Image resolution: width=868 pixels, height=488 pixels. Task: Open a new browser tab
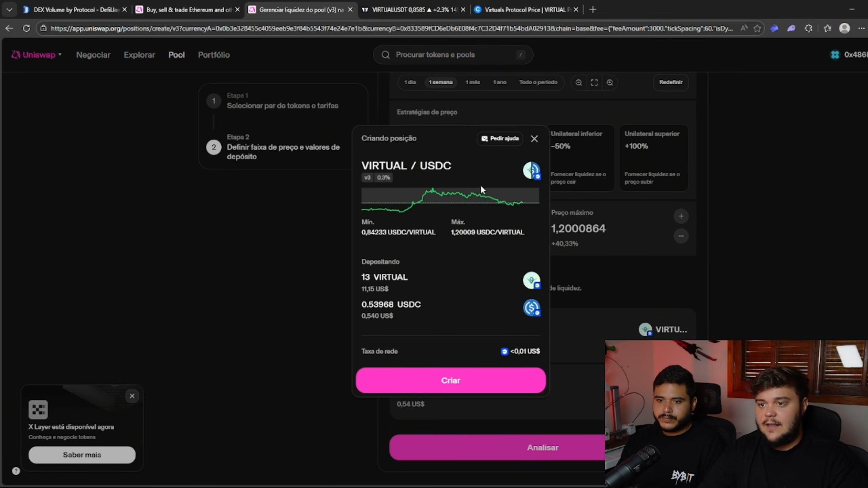pos(593,10)
